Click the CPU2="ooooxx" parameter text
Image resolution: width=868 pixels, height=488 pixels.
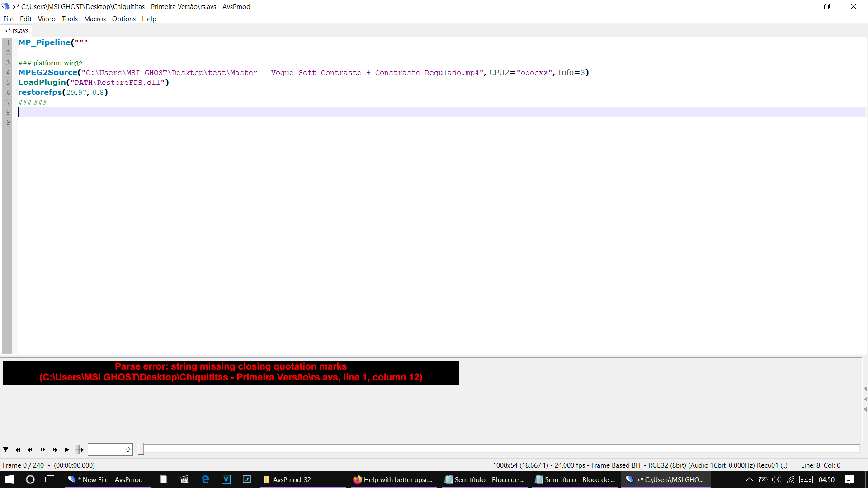pos(521,72)
